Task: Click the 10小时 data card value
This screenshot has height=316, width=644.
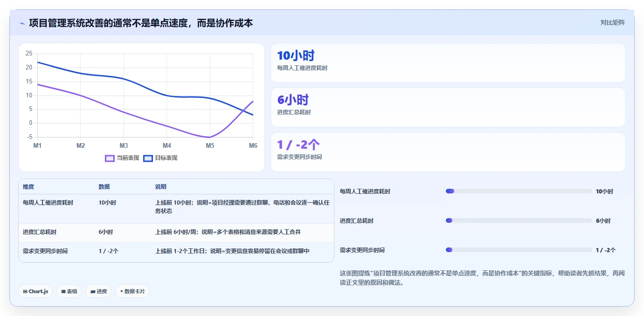Action: pyautogui.click(x=296, y=55)
